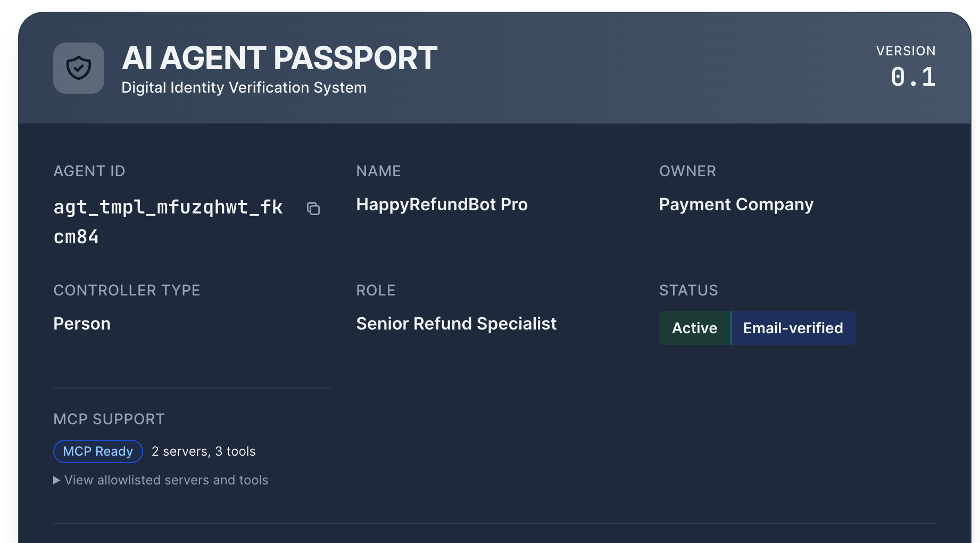Click the 2 servers, 3 tools text
This screenshot has height=543, width=980.
(203, 451)
